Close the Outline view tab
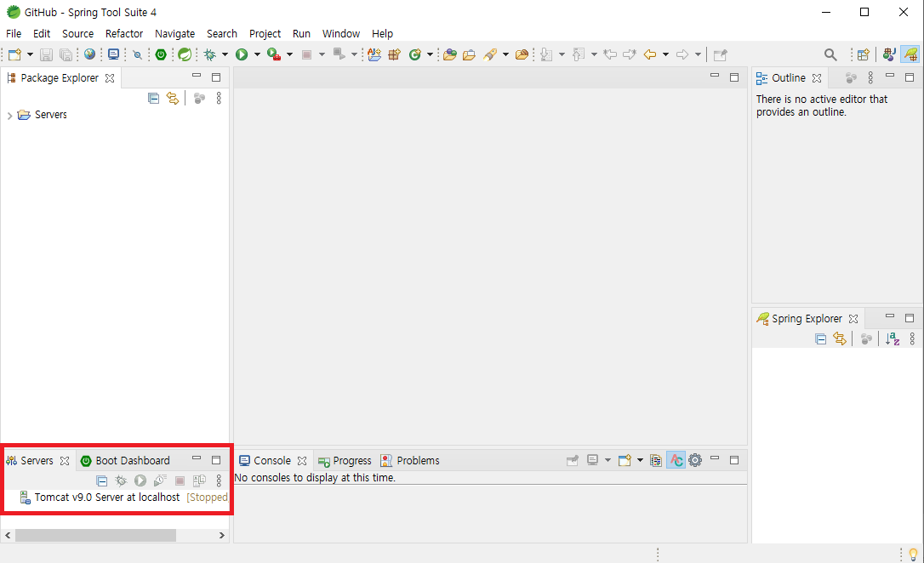This screenshot has width=924, height=563. click(817, 77)
